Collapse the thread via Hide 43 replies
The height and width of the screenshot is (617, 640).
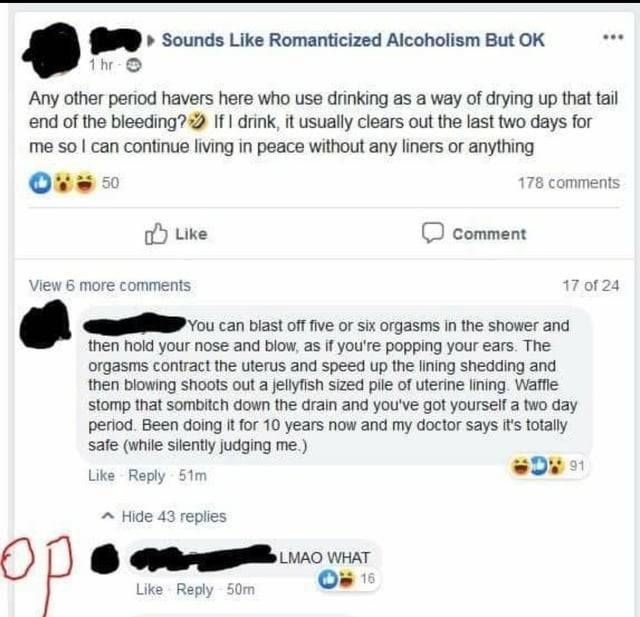point(164,517)
